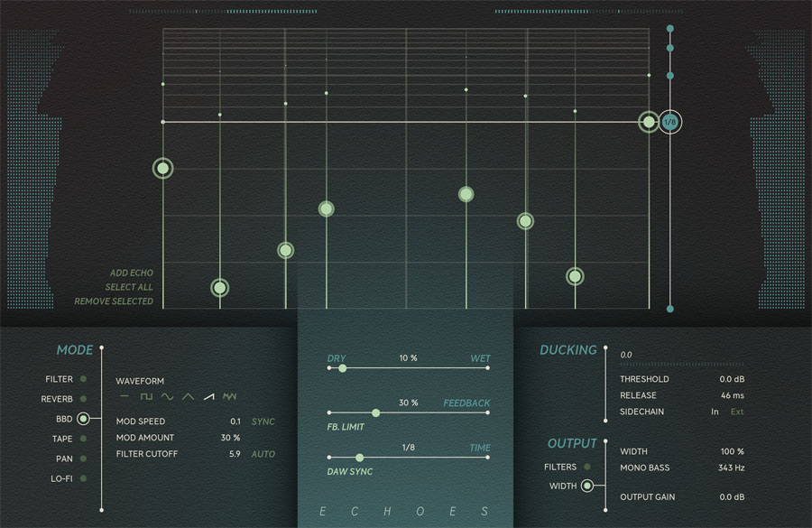The height and width of the screenshot is (528, 812).
Task: Select the square waveform shape
Action: point(146,395)
